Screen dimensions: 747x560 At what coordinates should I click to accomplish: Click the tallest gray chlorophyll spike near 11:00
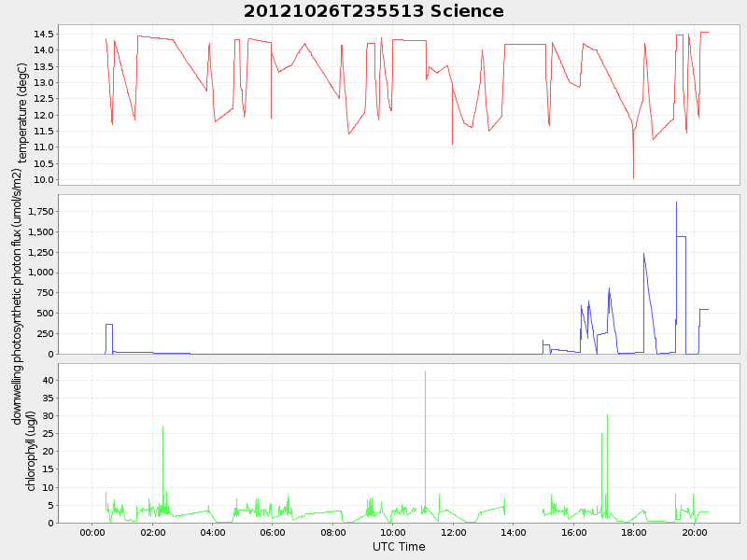click(425, 373)
